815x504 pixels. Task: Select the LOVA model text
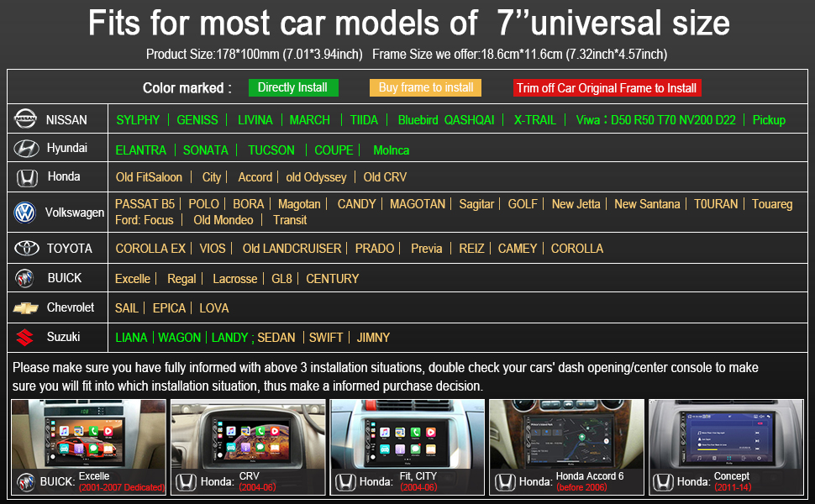point(214,308)
